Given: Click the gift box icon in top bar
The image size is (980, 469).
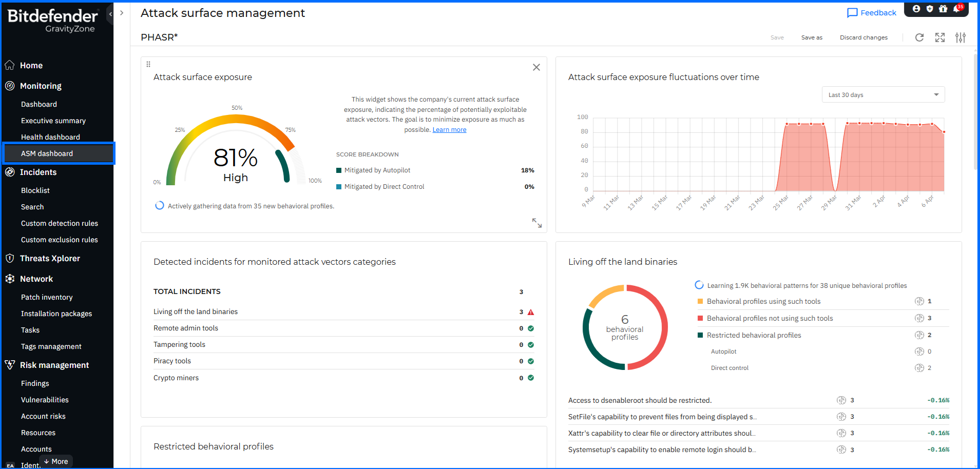Looking at the screenshot, I should point(943,9).
